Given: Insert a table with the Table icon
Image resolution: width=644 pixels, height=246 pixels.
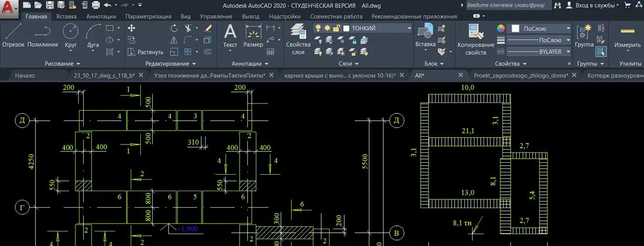Looking at the screenshot, I should pos(270,52).
